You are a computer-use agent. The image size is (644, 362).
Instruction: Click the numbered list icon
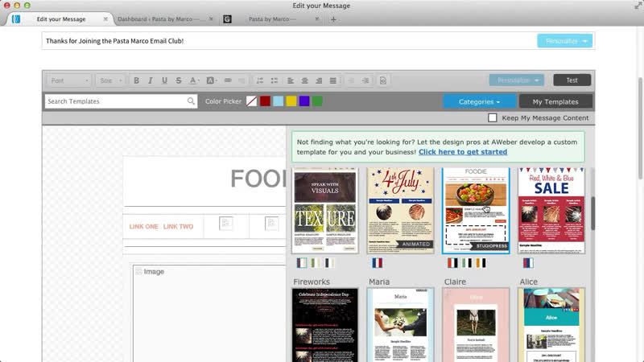(x=260, y=80)
